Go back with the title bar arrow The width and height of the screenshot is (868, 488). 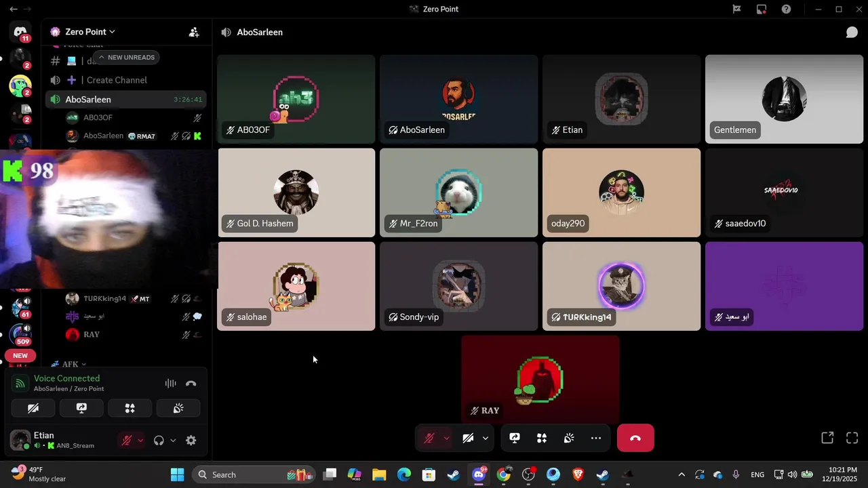point(13,9)
